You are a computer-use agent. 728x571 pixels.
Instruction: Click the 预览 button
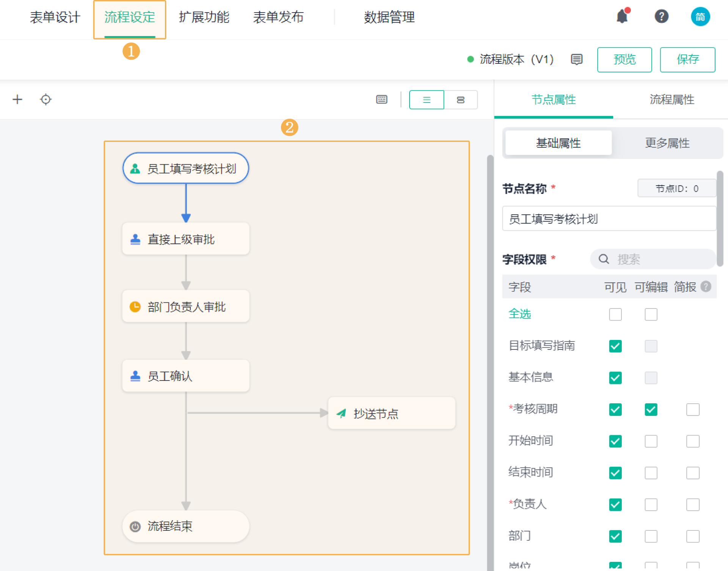tap(624, 60)
